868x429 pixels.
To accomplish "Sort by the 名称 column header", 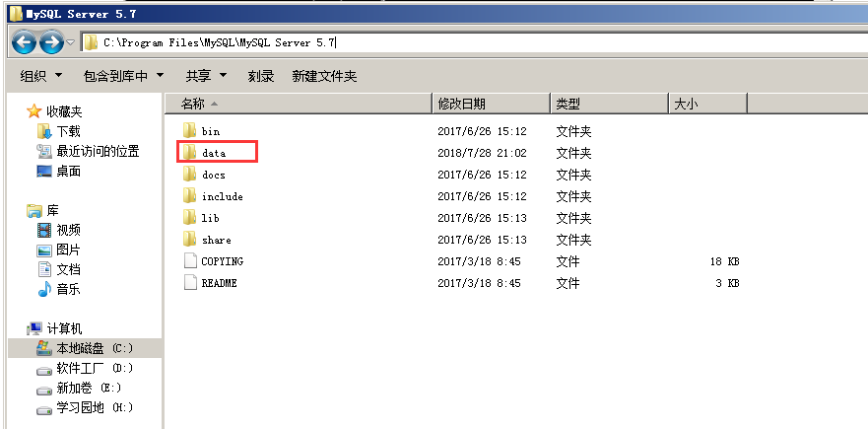I will pos(298,104).
